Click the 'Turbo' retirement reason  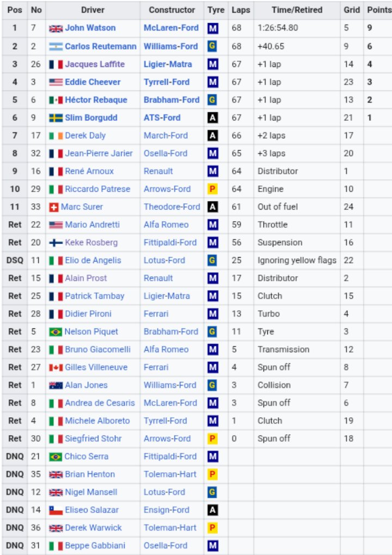(x=268, y=314)
